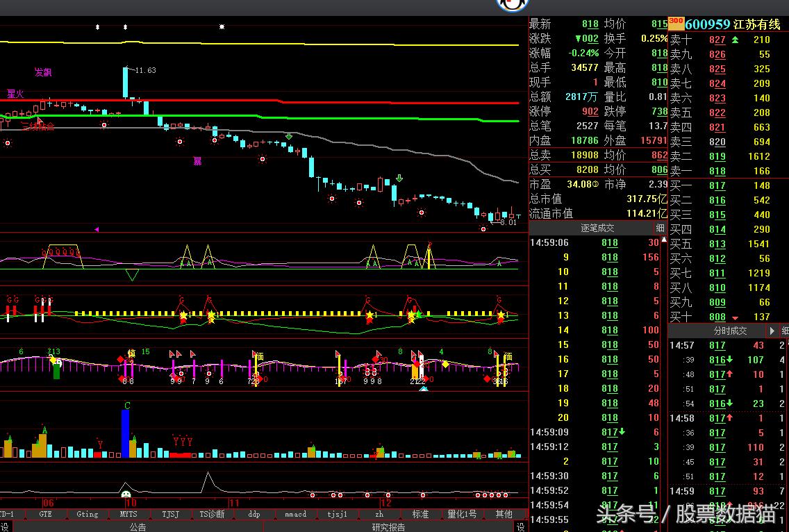Viewport: 789px width, 532px height.
Task: Click the 流通市值 value 114.21亿
Action: click(647, 214)
